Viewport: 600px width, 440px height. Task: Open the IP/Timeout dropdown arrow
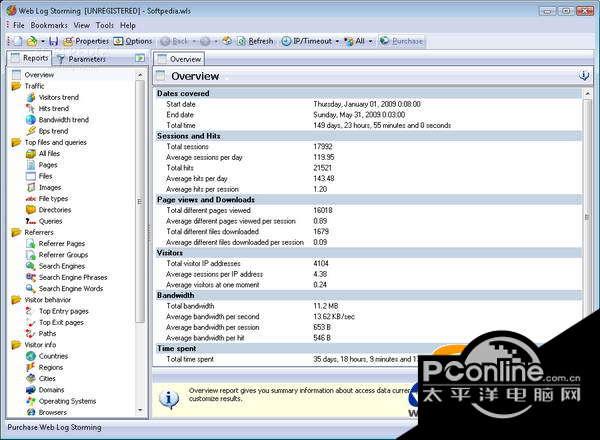point(337,41)
